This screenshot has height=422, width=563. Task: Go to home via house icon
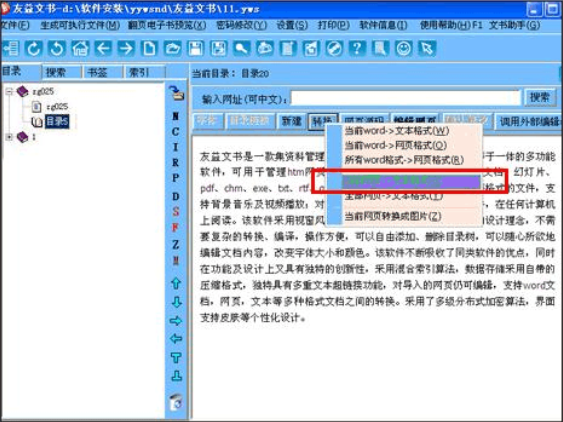point(80,48)
